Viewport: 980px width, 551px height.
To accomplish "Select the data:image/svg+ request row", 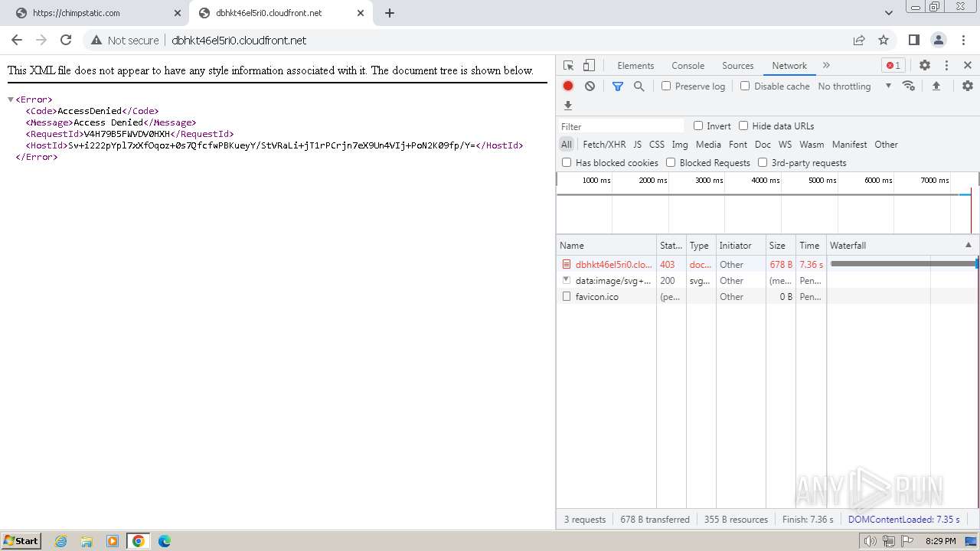I will tap(768, 280).
